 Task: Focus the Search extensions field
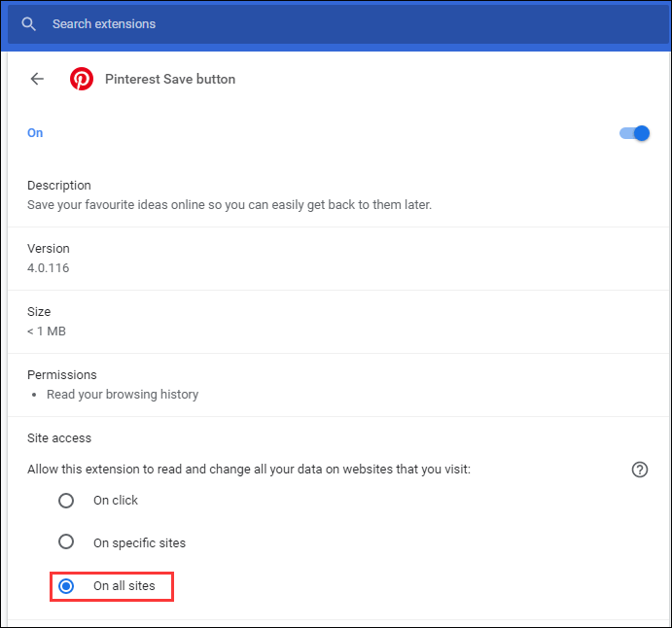pos(337,24)
